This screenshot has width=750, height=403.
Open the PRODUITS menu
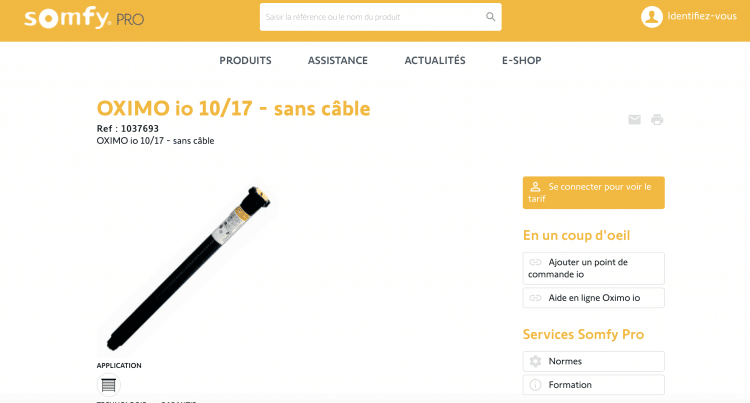pos(245,61)
